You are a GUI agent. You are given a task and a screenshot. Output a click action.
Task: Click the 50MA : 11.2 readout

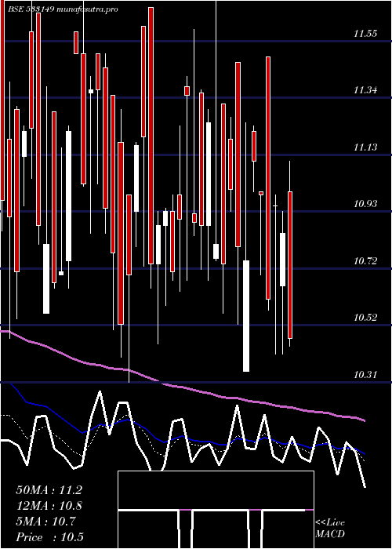[x=49, y=490]
